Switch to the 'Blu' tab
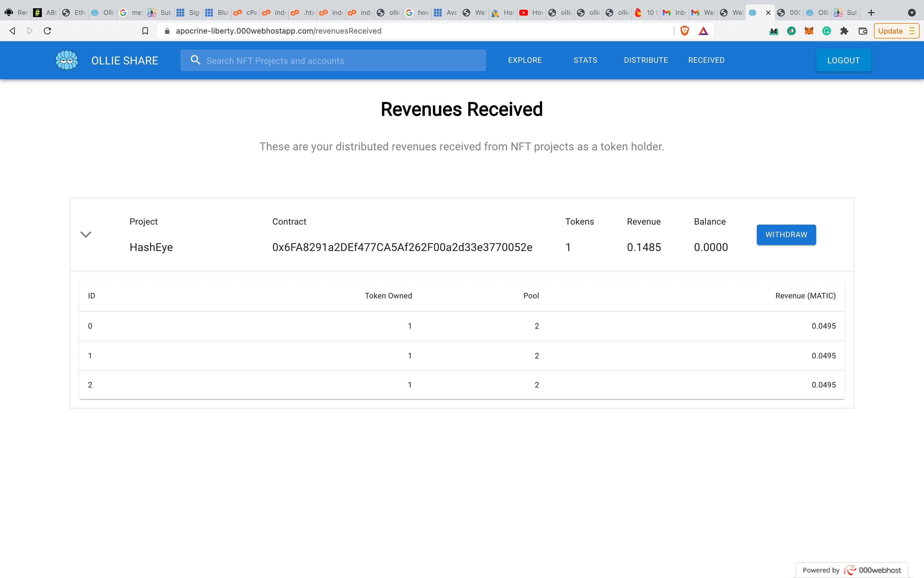Image resolution: width=924 pixels, height=578 pixels. click(217, 13)
